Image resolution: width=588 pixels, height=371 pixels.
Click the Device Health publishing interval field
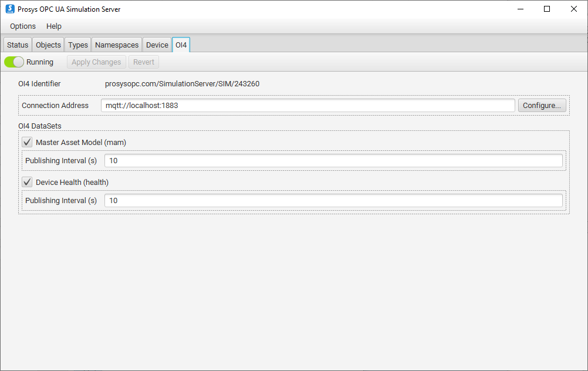(333, 201)
